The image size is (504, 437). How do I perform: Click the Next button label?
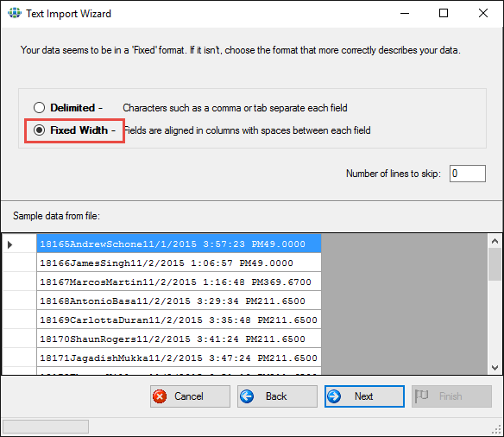click(363, 396)
